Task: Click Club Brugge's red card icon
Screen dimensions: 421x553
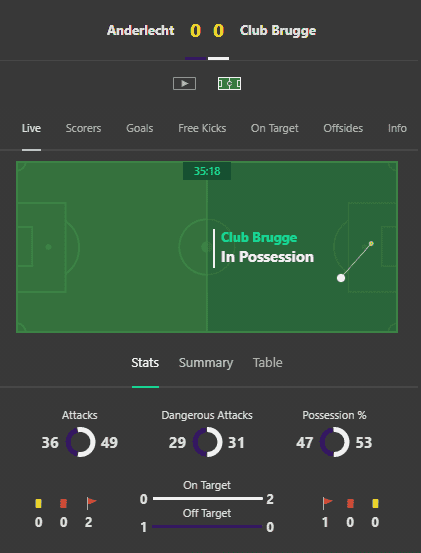Action: tap(350, 503)
